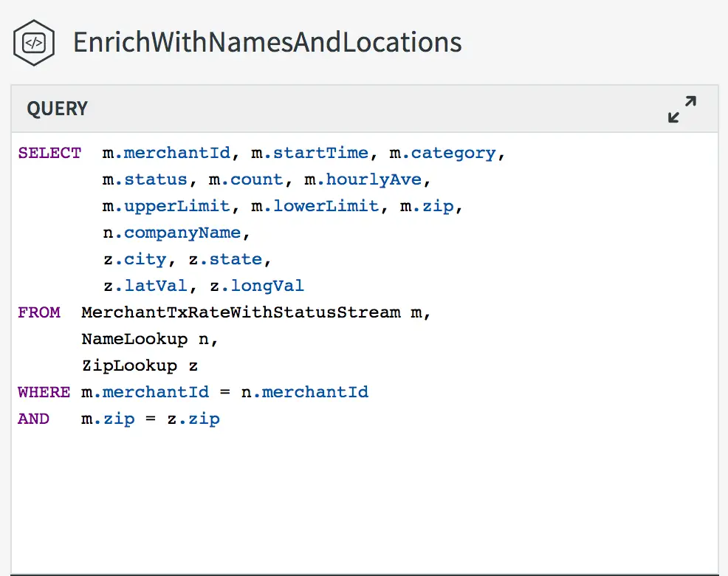Click the hexagon code icon beside the title
Screen dimensions: 728x576
pos(33,43)
